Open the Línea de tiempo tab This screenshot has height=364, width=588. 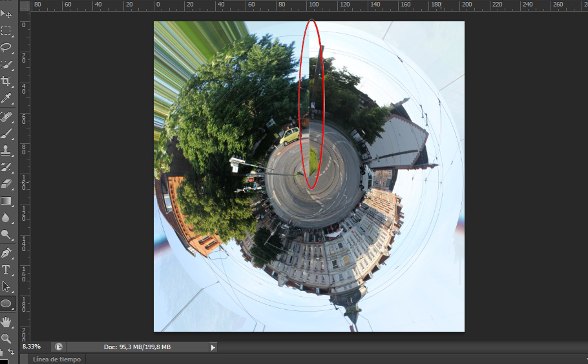57,359
